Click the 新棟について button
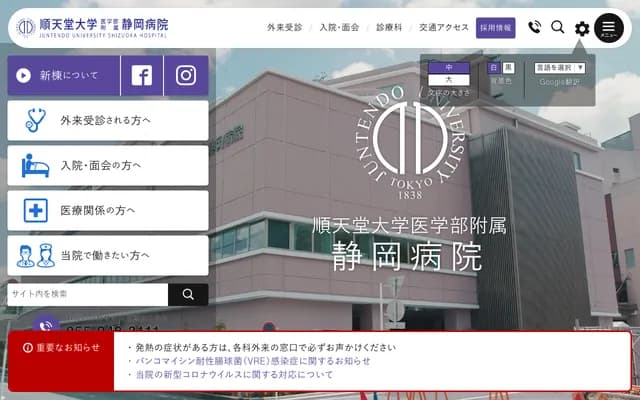Screen dimensions: 640x400 tap(64, 76)
